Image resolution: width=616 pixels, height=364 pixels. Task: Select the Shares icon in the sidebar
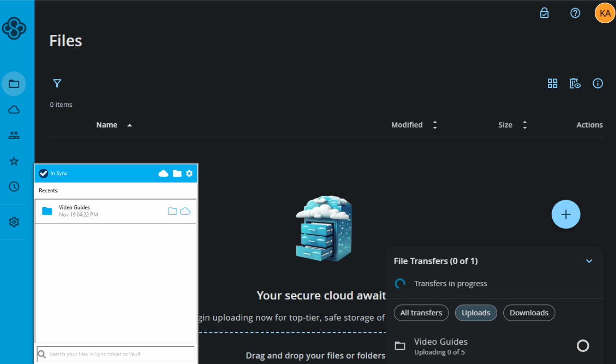14,135
